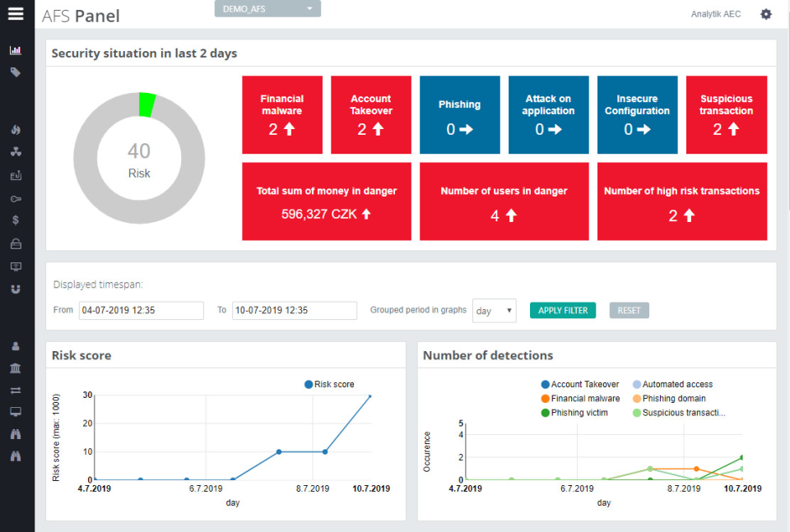The width and height of the screenshot is (790, 532).
Task: Open the dashboard bar chart sidebar icon
Action: pos(16,50)
